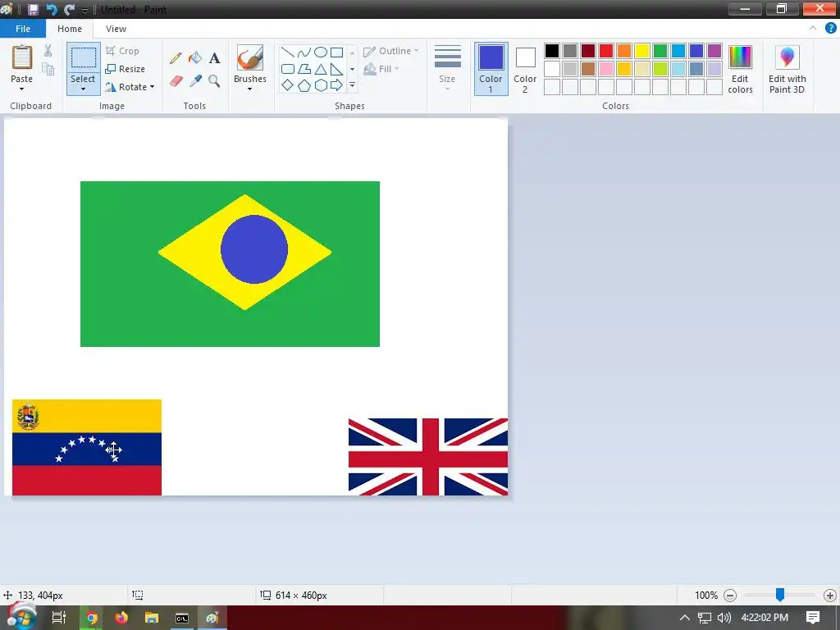The image size is (840, 630).
Task: Open Google Chrome from taskbar
Action: (x=92, y=618)
